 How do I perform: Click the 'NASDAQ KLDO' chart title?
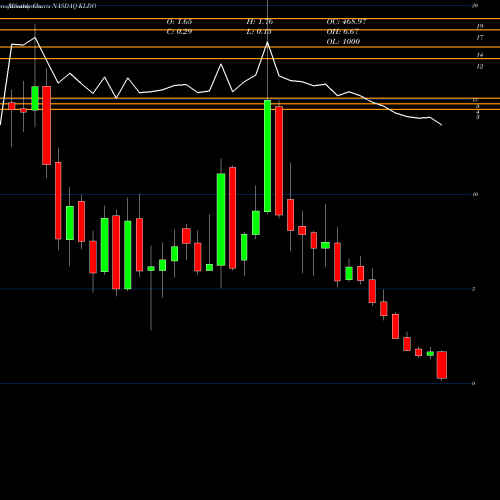(x=75, y=6)
